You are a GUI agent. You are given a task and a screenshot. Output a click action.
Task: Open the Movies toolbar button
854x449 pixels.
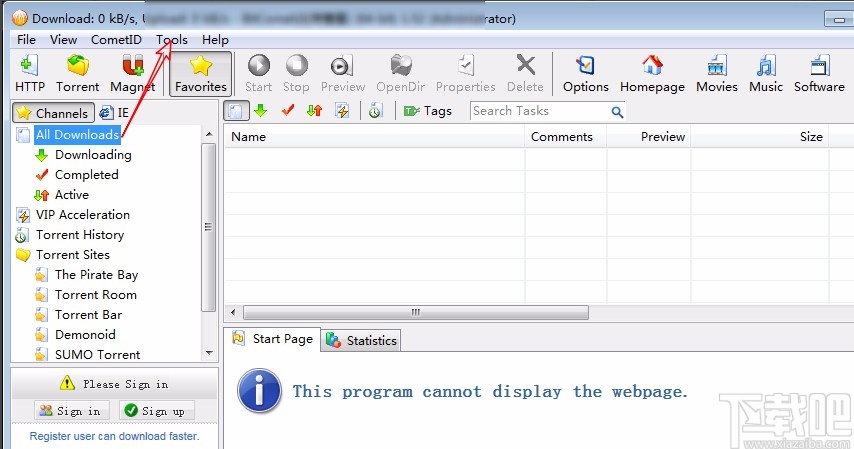point(717,73)
